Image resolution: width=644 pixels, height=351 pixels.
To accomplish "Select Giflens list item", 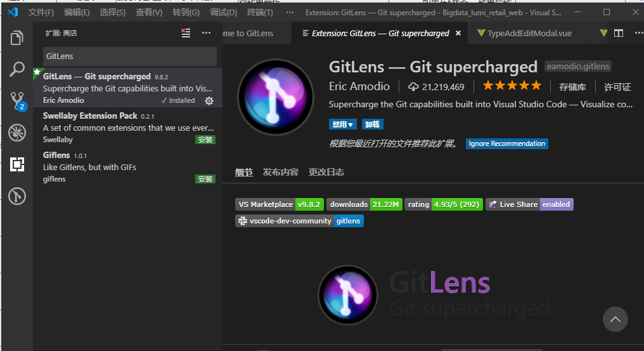I will point(128,167).
